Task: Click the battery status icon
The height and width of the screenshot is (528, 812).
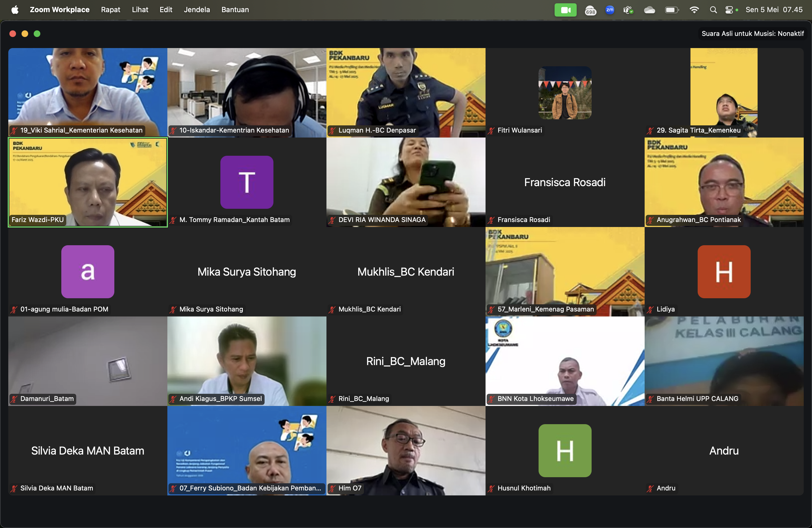Action: click(672, 10)
